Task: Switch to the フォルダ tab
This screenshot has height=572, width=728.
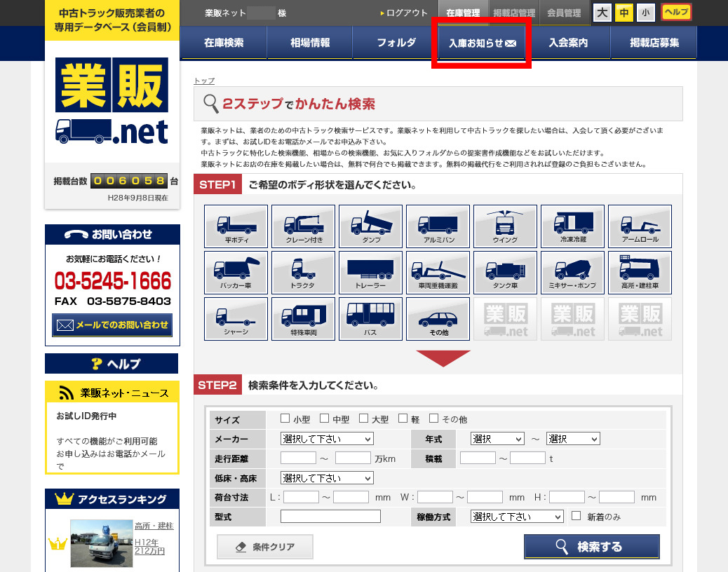Action: pyautogui.click(x=396, y=43)
